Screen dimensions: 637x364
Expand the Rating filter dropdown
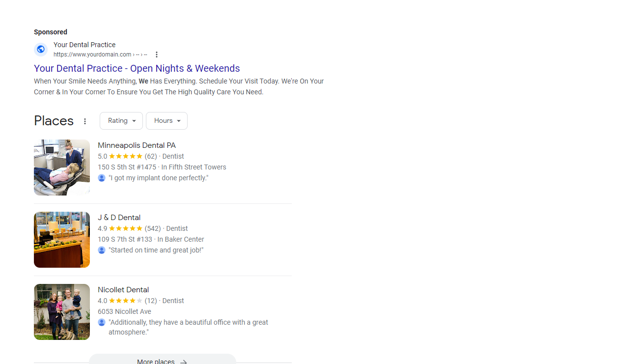coord(121,120)
